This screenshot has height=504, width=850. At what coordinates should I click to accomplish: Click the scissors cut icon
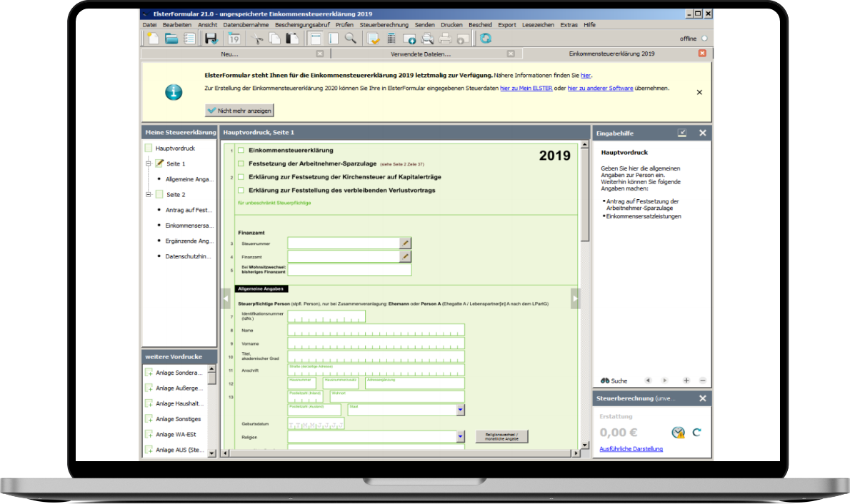pyautogui.click(x=258, y=39)
